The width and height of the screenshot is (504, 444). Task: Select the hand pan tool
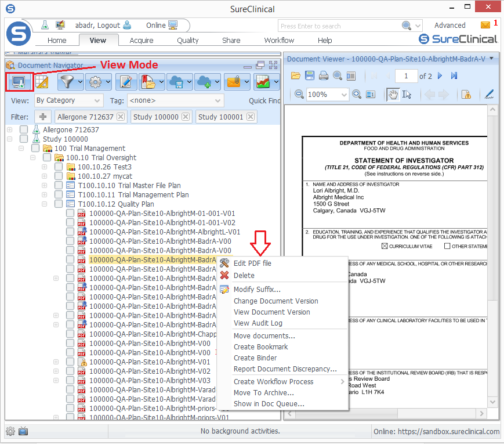tap(393, 94)
